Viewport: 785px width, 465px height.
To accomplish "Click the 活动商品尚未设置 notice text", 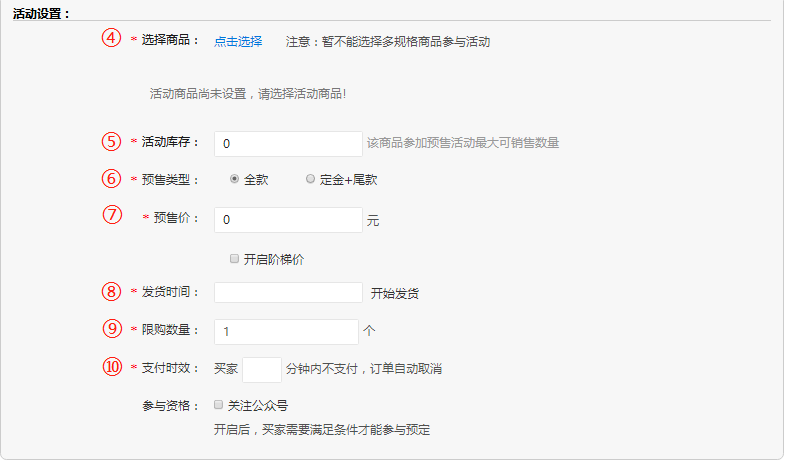I will coord(247,94).
